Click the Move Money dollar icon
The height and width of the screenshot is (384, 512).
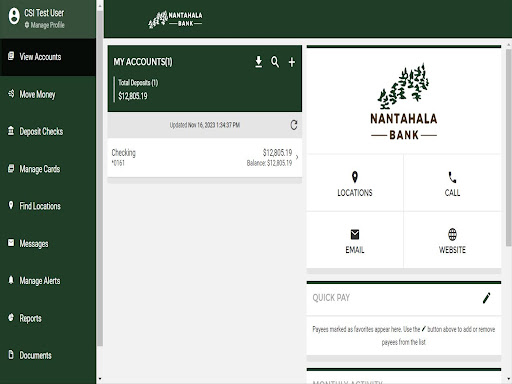coord(11,93)
